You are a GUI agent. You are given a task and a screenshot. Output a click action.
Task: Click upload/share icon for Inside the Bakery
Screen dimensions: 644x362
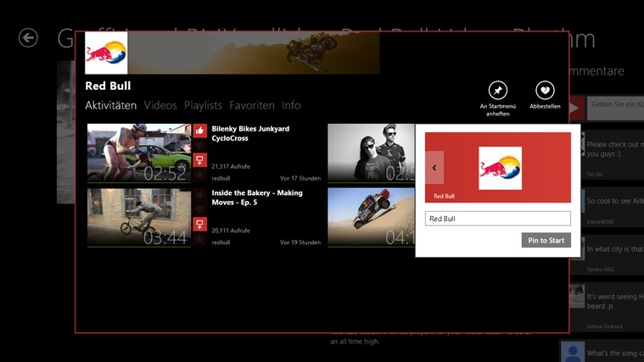199,224
